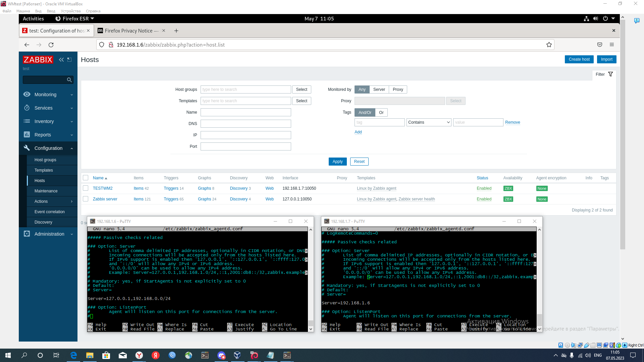Image resolution: width=644 pixels, height=362 pixels.
Task: Open the Inventory sidebar icon
Action: point(27,121)
